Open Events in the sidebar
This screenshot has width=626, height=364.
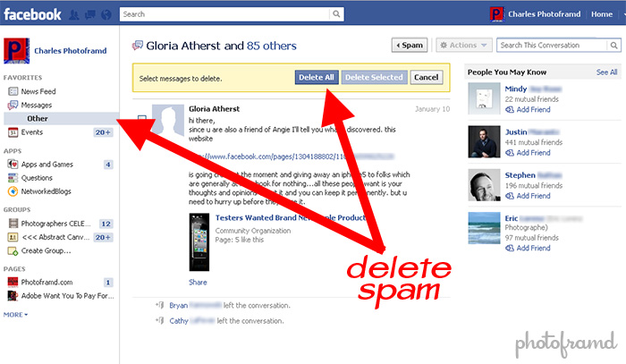click(32, 132)
